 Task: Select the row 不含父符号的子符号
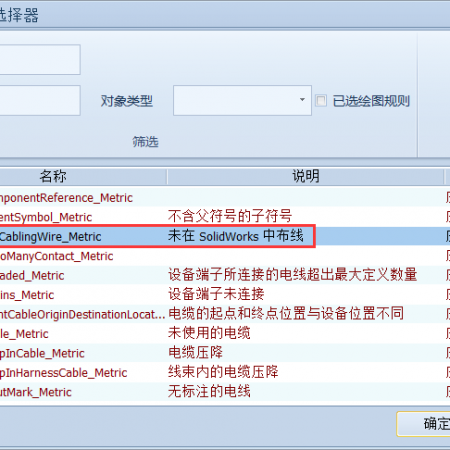click(x=225, y=217)
